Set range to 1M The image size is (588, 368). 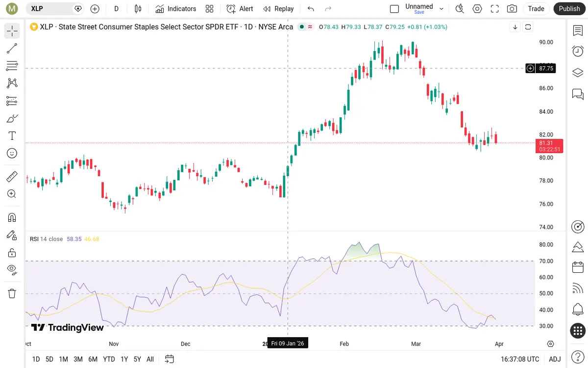63,359
